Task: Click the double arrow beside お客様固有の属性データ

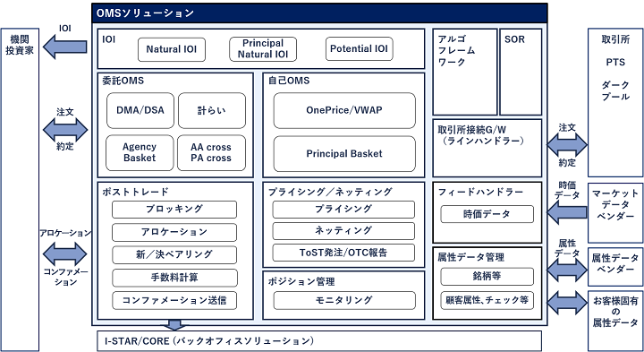Action: click(x=567, y=303)
